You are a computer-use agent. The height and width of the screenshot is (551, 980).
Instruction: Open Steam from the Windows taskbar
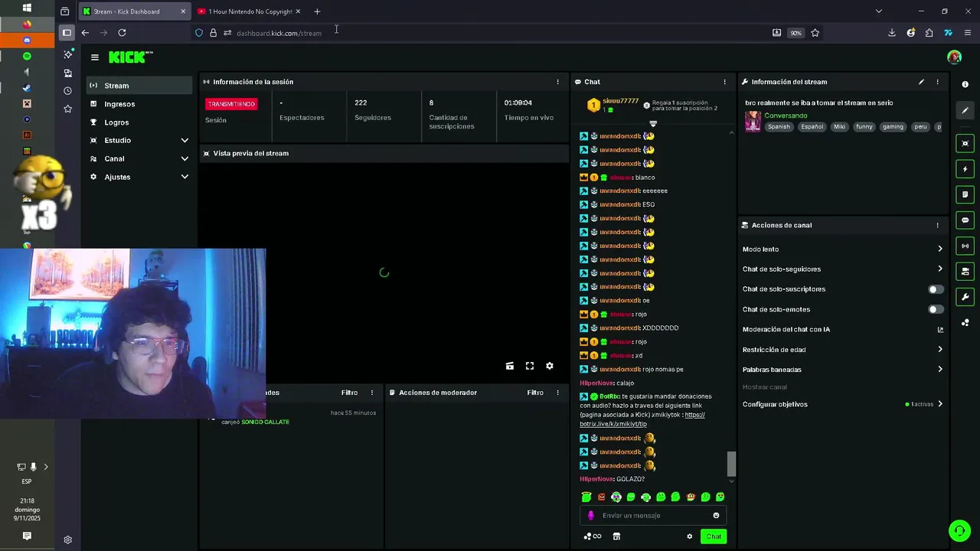pos(27,87)
